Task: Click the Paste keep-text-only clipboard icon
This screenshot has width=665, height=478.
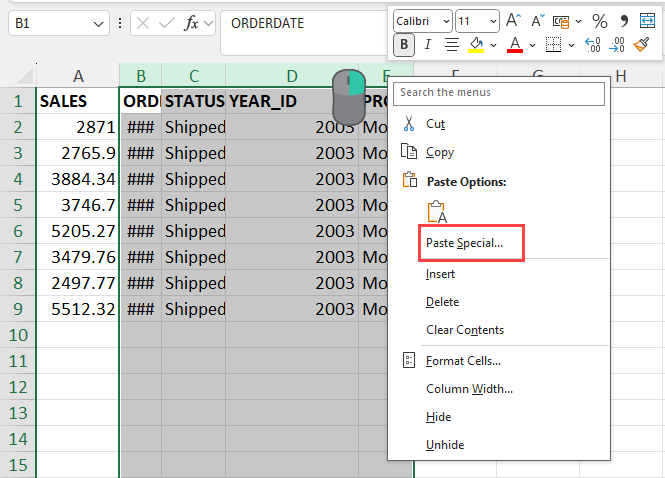Action: (x=436, y=212)
